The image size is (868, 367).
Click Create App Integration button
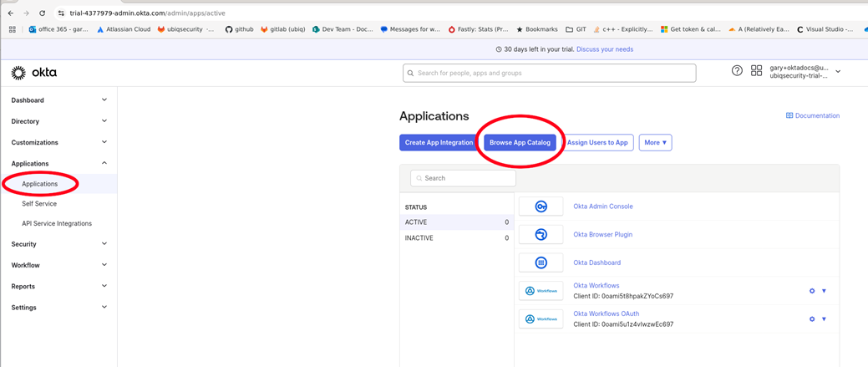[439, 142]
